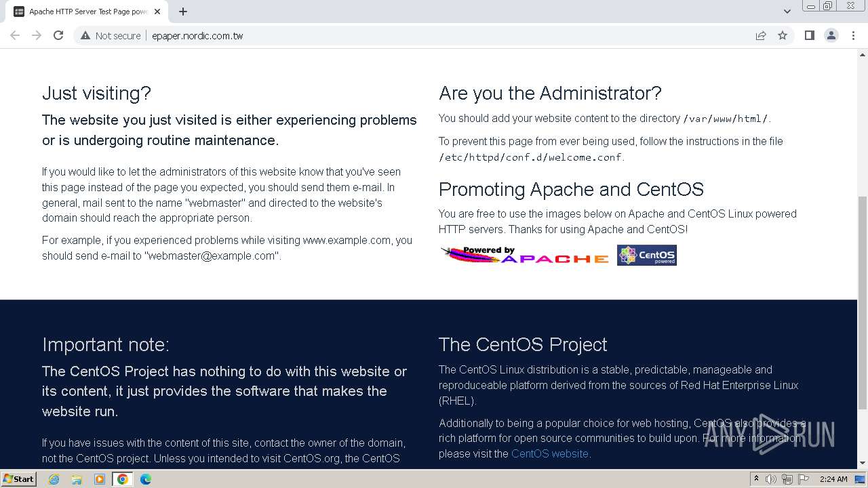Open the network tray icon

tap(787, 479)
